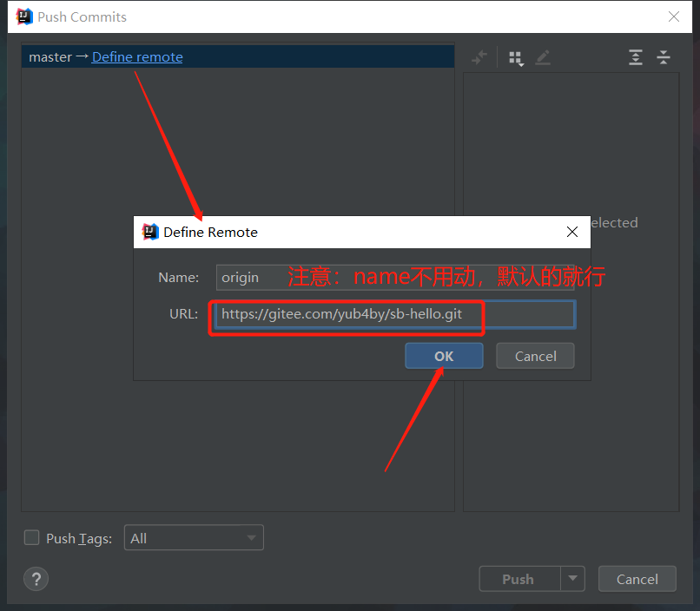Click the Name field containing origin
700x611 pixels.
250,278
